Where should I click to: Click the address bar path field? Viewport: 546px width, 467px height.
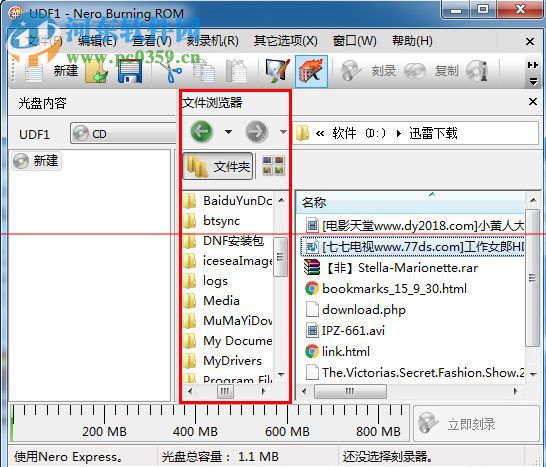[415, 133]
